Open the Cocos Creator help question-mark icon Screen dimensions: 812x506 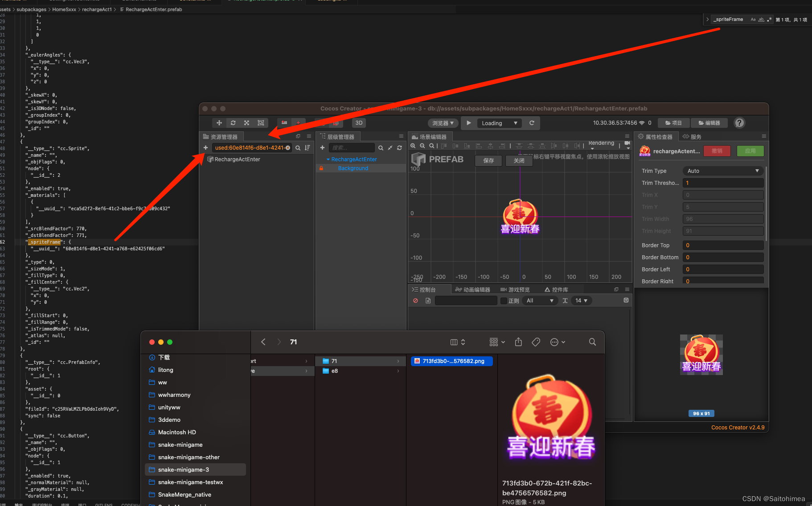739,123
